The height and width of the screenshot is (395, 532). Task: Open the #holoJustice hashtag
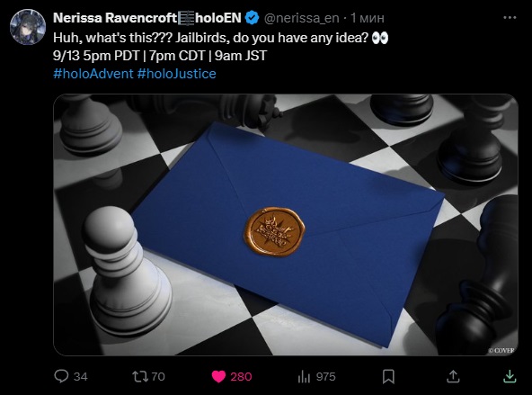pyautogui.click(x=177, y=74)
